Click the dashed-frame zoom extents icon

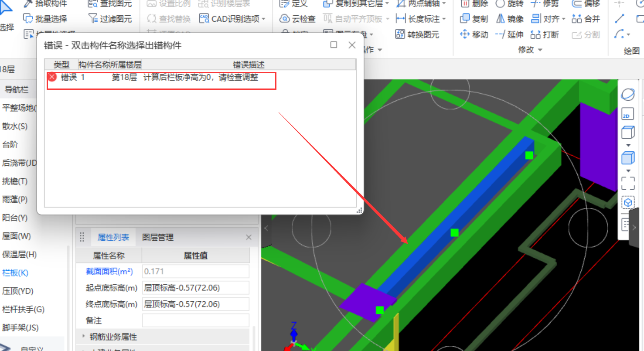pos(628,183)
